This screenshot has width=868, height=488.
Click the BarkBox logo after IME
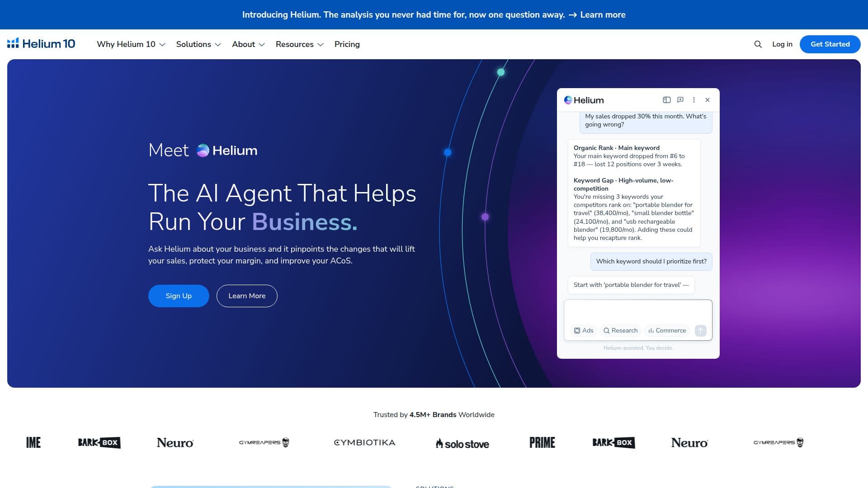[x=99, y=443]
